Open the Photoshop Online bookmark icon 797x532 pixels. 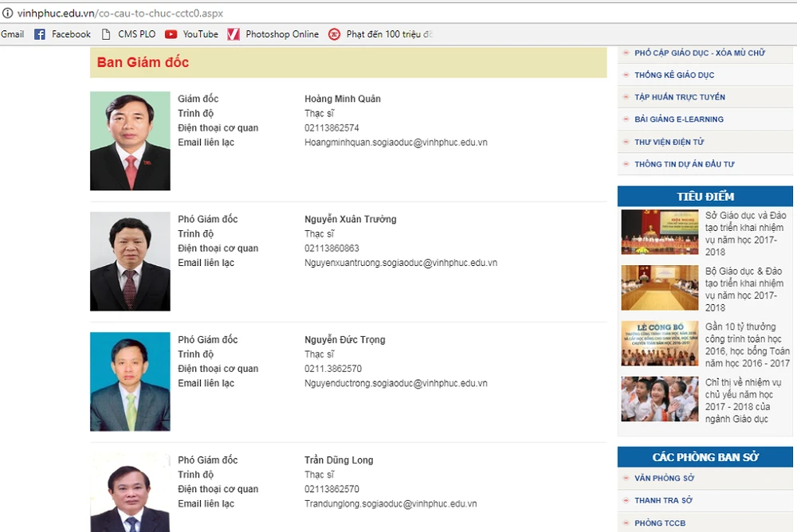[234, 34]
